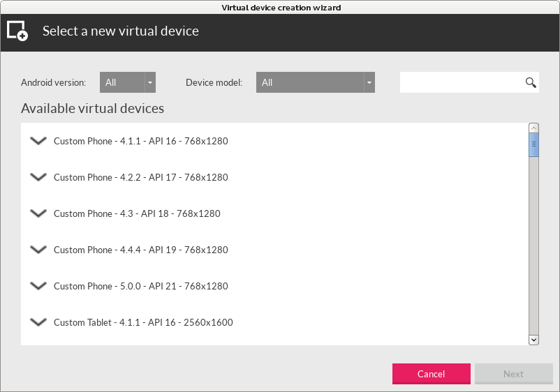Select Custom Tablet - 4.1.1 - 2560x1600 text
Screen dimensions: 560x392
click(x=143, y=322)
